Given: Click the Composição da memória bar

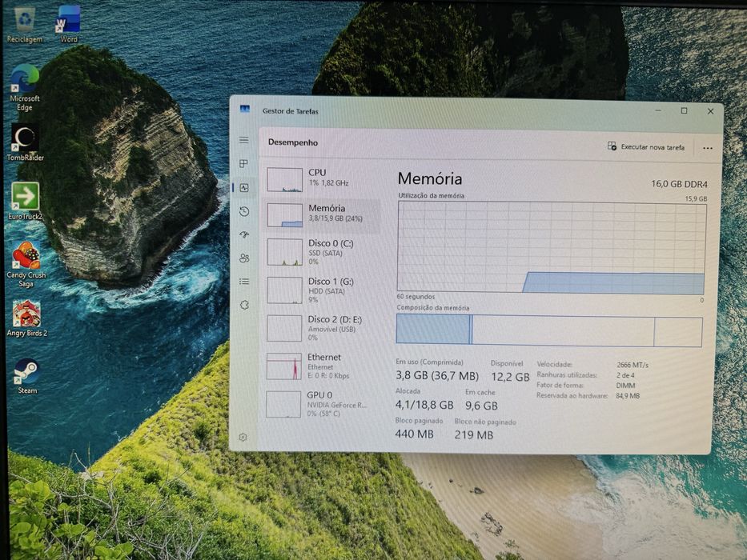Looking at the screenshot, I should pyautogui.click(x=549, y=330).
